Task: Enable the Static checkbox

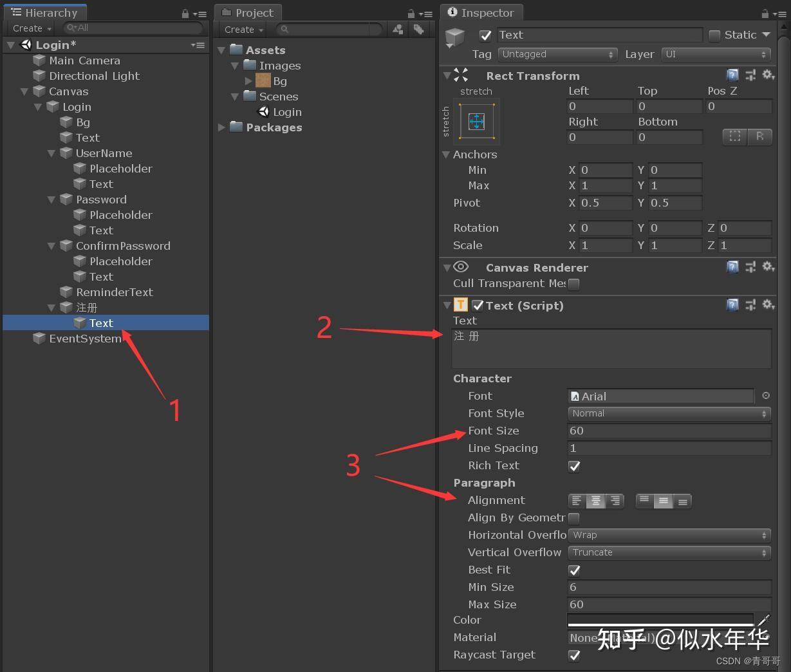Action: [714, 35]
